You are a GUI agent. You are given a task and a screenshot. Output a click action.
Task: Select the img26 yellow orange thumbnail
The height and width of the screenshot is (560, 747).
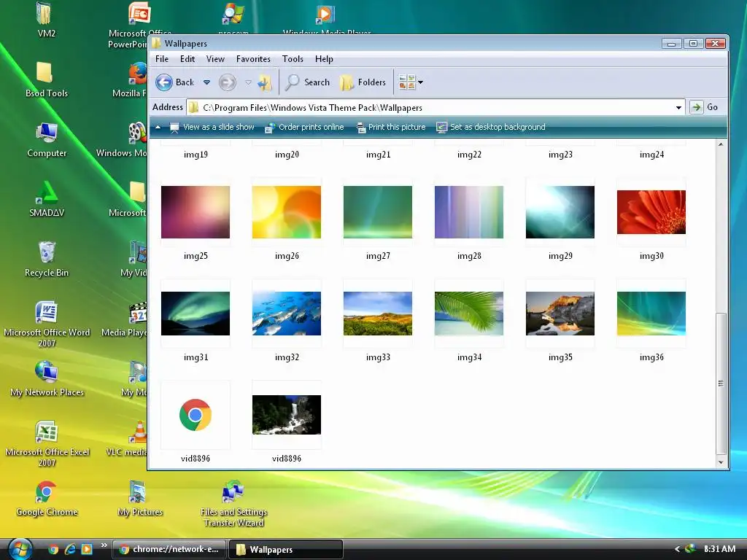(286, 212)
